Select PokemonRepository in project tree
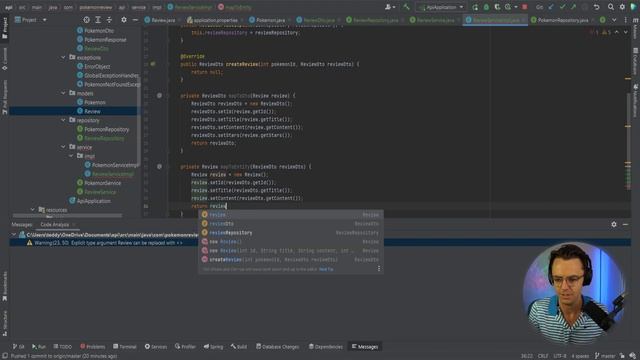 (x=103, y=129)
